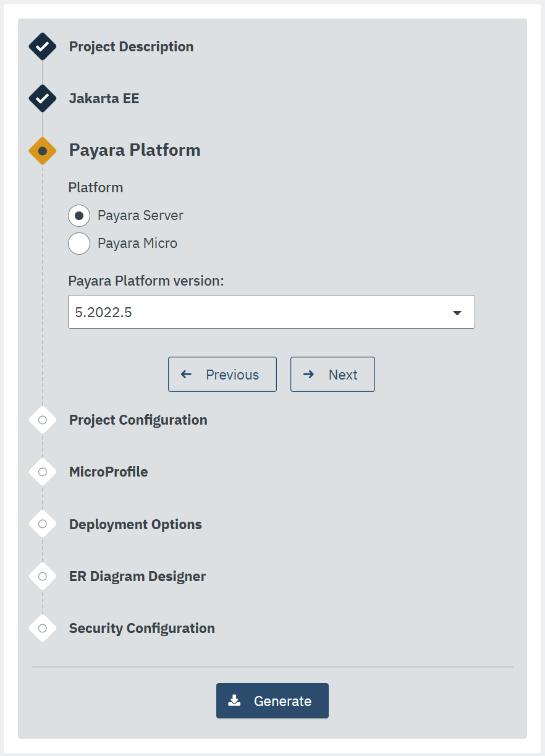Click the Project Configuration step diamond icon

click(42, 420)
